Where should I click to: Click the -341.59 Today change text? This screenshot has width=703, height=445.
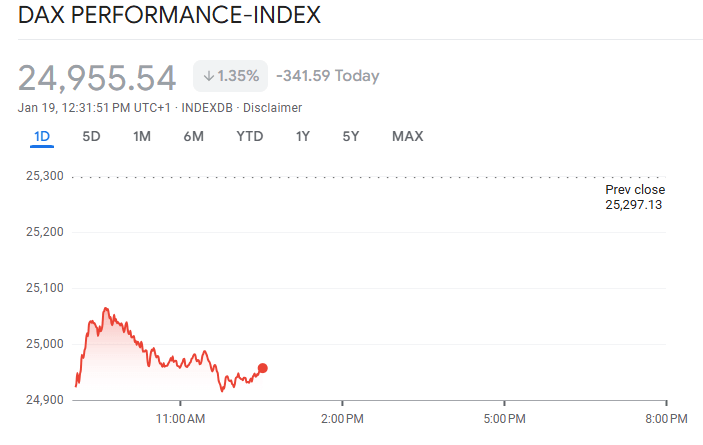[x=327, y=76]
